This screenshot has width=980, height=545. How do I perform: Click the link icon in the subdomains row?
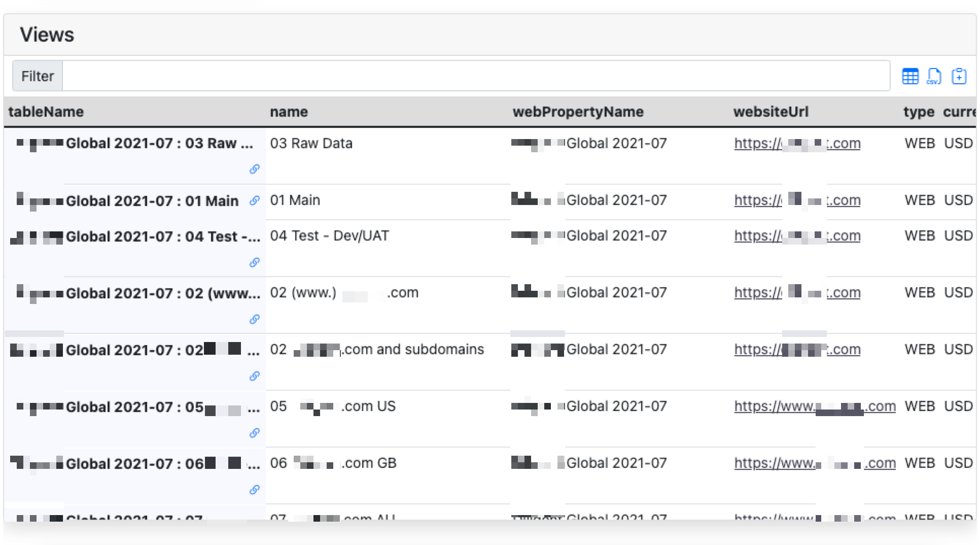point(255,376)
